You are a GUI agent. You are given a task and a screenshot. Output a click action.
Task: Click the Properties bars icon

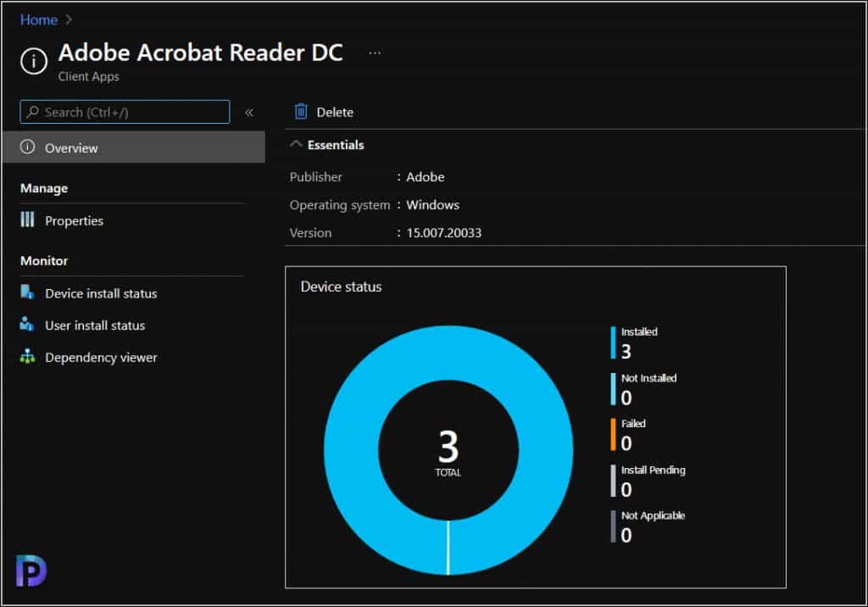(x=27, y=220)
